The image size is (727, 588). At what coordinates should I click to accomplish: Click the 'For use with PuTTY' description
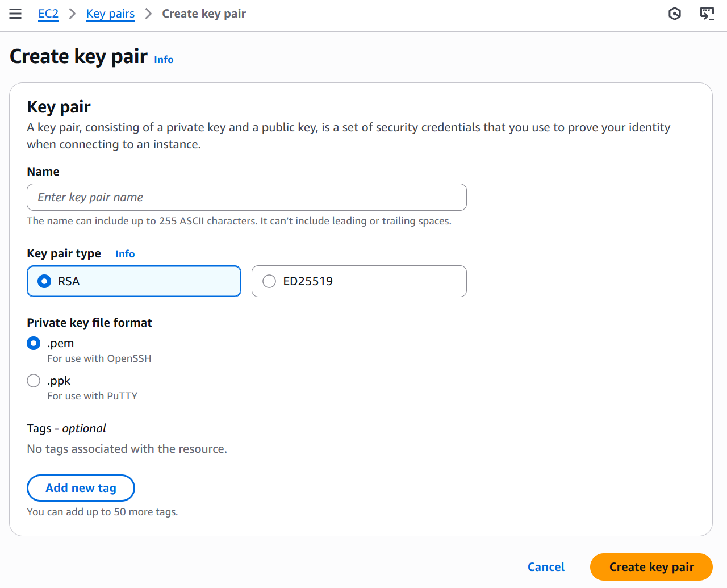click(93, 396)
